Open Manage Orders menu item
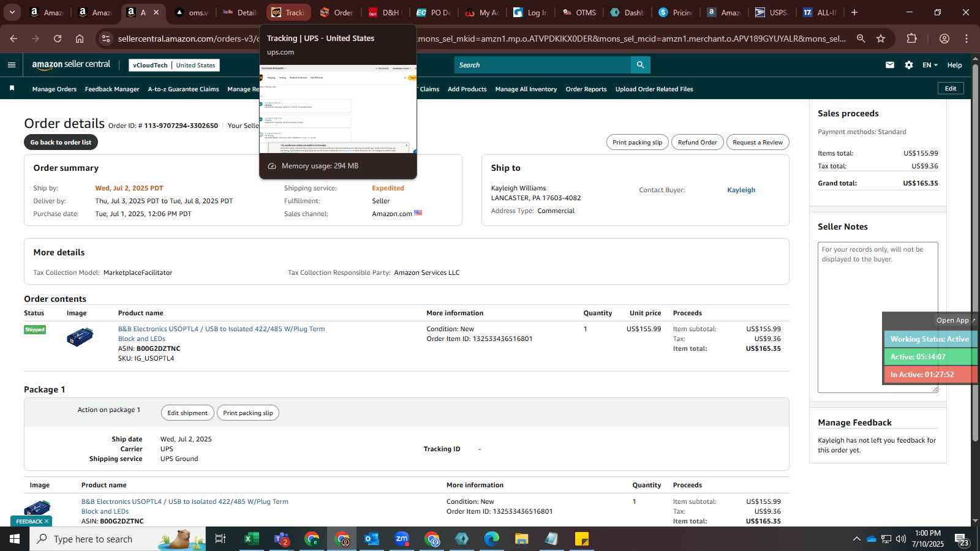The image size is (980, 551). (55, 89)
